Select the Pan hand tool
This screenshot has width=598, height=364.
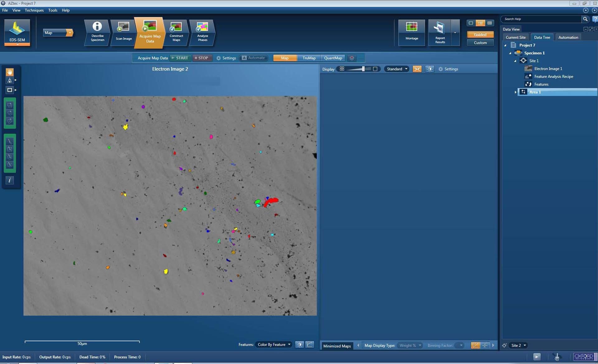click(10, 72)
